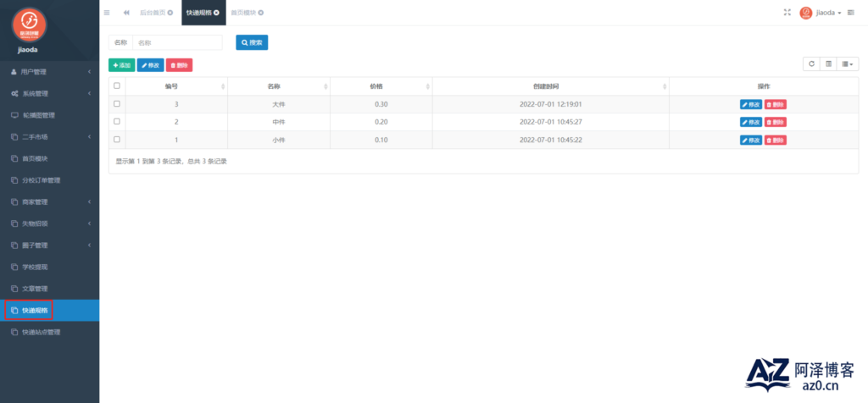Click the refresh table icon
This screenshot has height=403, width=868.
811,63
